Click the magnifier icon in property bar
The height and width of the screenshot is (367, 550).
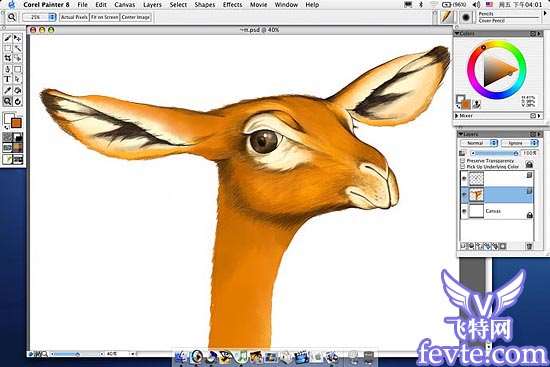click(x=12, y=17)
